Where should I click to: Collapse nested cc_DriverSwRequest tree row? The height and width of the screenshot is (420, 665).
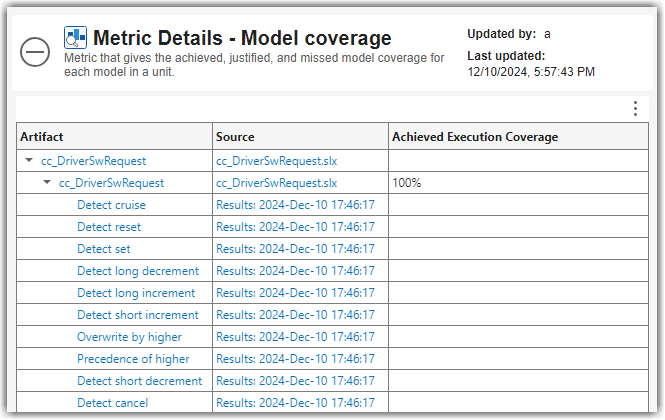pyautogui.click(x=47, y=182)
